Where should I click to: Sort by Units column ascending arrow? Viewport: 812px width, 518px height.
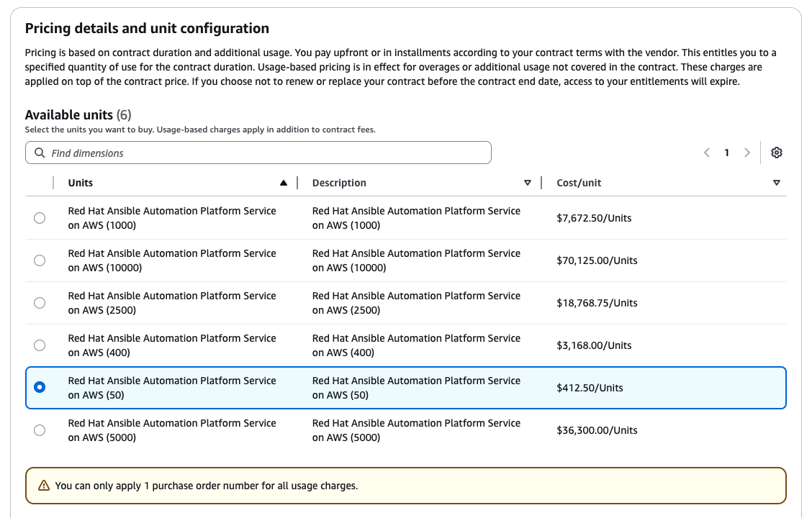pos(284,183)
